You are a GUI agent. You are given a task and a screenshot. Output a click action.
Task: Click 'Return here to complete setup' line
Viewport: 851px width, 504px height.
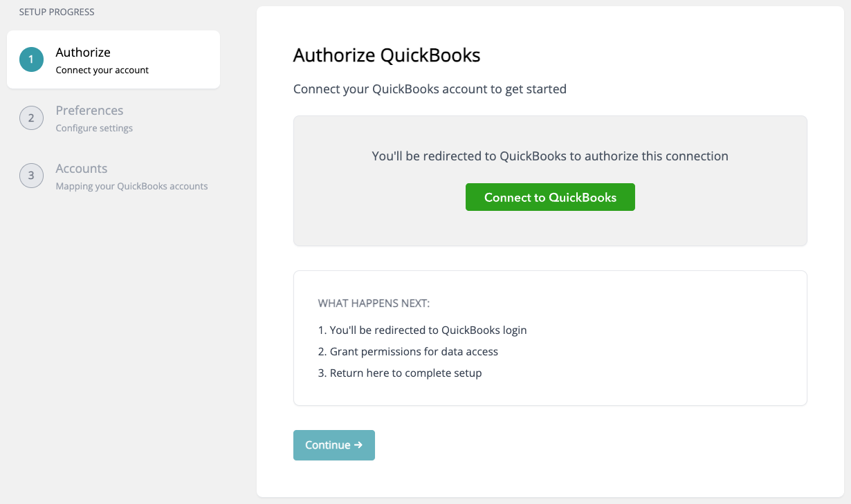pos(400,373)
